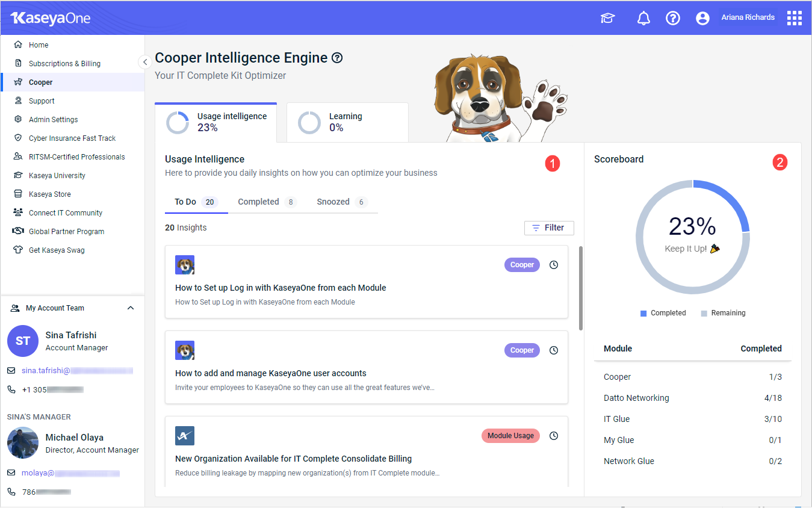Viewport: 812px width, 508px height.
Task: Click the sina.tafrishi email link
Action: pos(77,371)
